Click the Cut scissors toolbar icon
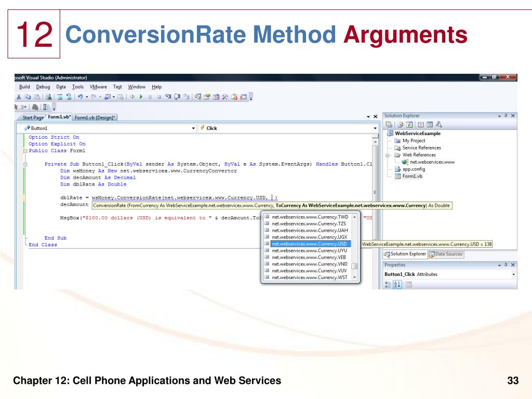The image size is (532, 399). click(x=19, y=97)
